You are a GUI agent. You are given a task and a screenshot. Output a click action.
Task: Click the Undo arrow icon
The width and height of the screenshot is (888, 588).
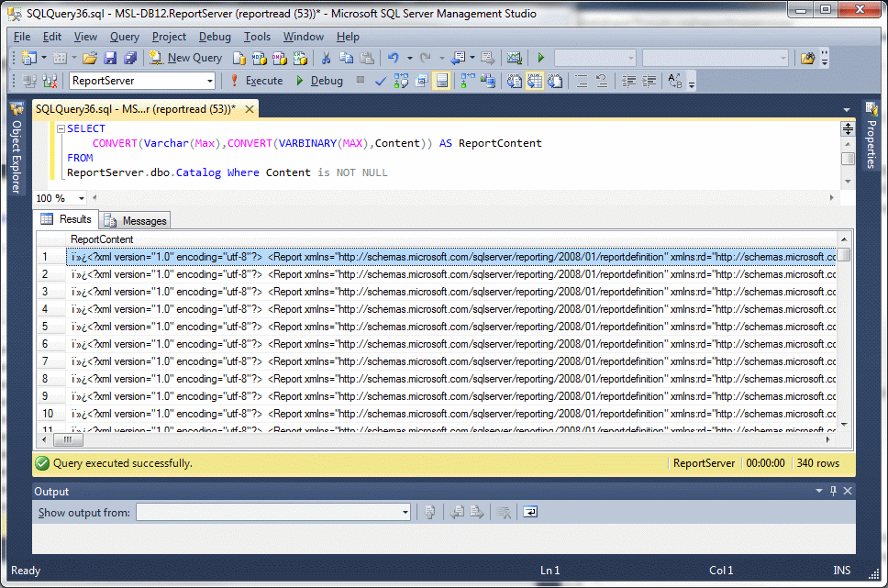(393, 58)
